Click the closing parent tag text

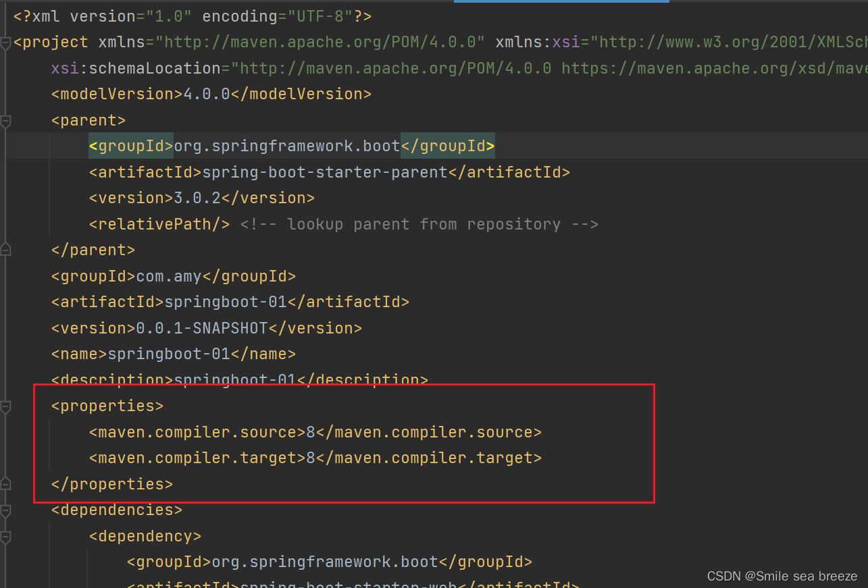(x=93, y=250)
